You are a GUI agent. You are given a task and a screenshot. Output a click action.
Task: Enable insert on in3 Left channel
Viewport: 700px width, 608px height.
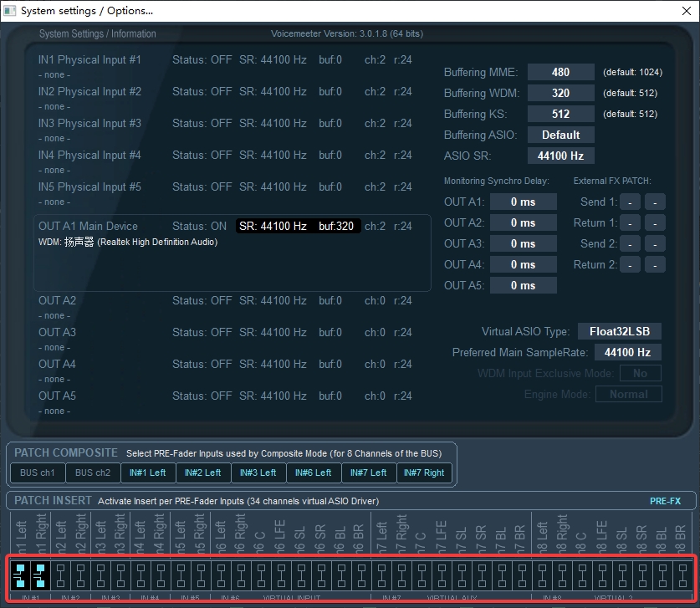100,575
